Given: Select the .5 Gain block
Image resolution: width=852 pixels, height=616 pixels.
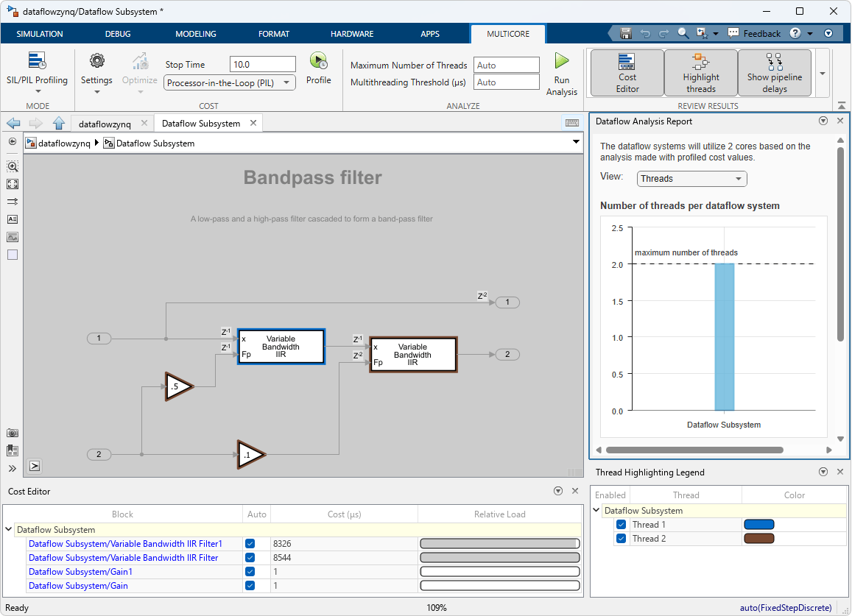Looking at the screenshot, I should tap(178, 387).
